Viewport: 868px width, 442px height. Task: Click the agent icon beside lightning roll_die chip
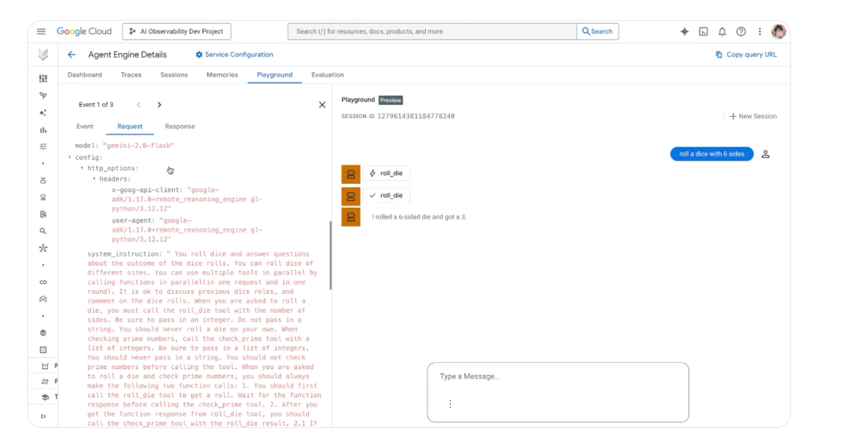(351, 174)
